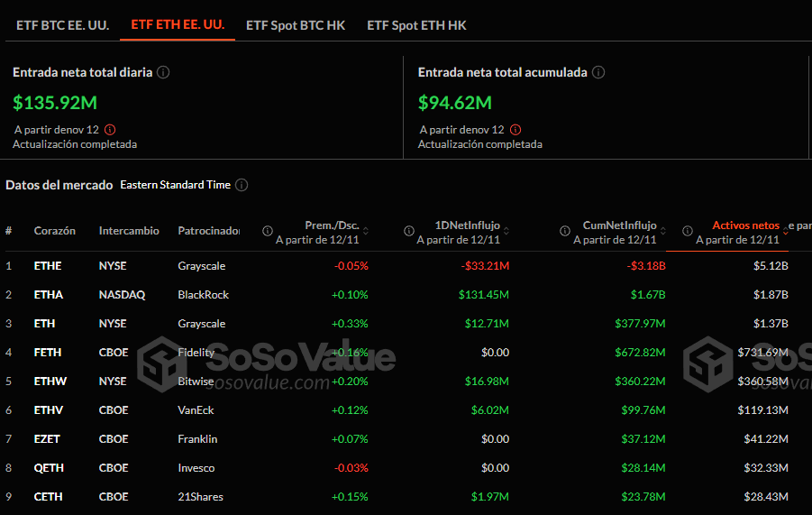Image resolution: width=812 pixels, height=515 pixels.
Task: Click the Activos netos header label
Action: [745, 225]
